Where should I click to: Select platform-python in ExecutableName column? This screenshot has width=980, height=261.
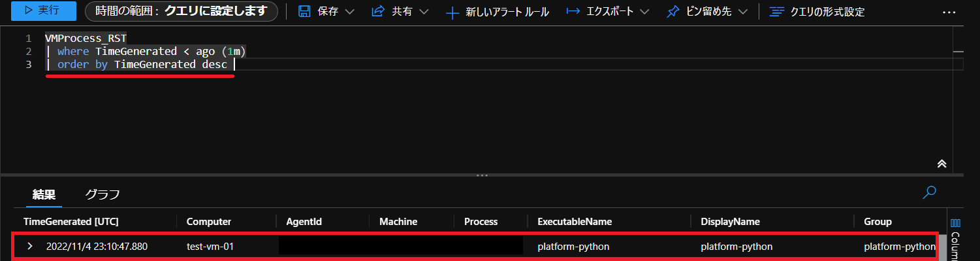pyautogui.click(x=573, y=247)
